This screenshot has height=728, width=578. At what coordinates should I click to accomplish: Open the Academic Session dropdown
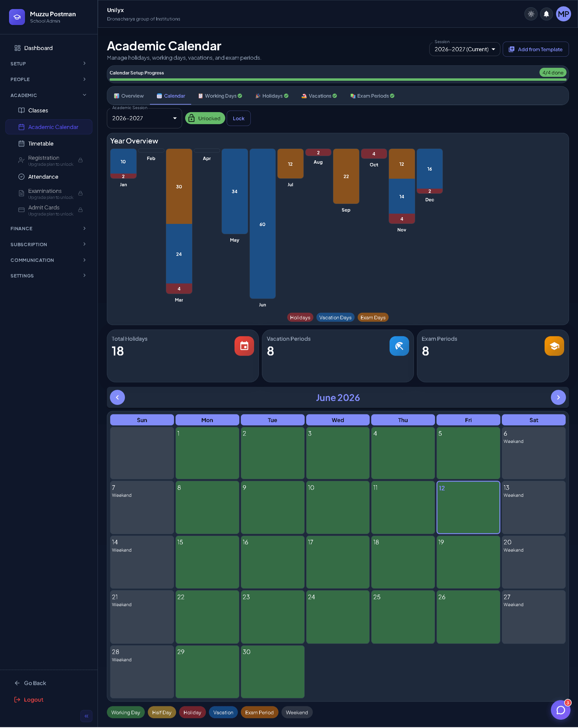click(144, 118)
